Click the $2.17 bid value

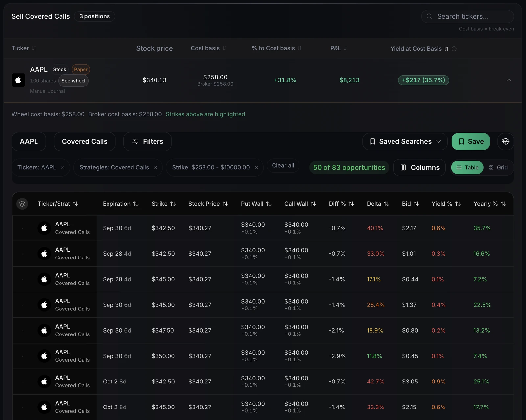click(409, 228)
